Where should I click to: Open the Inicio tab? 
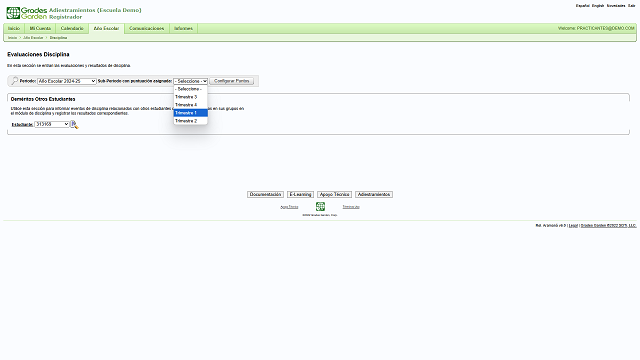click(x=14, y=29)
